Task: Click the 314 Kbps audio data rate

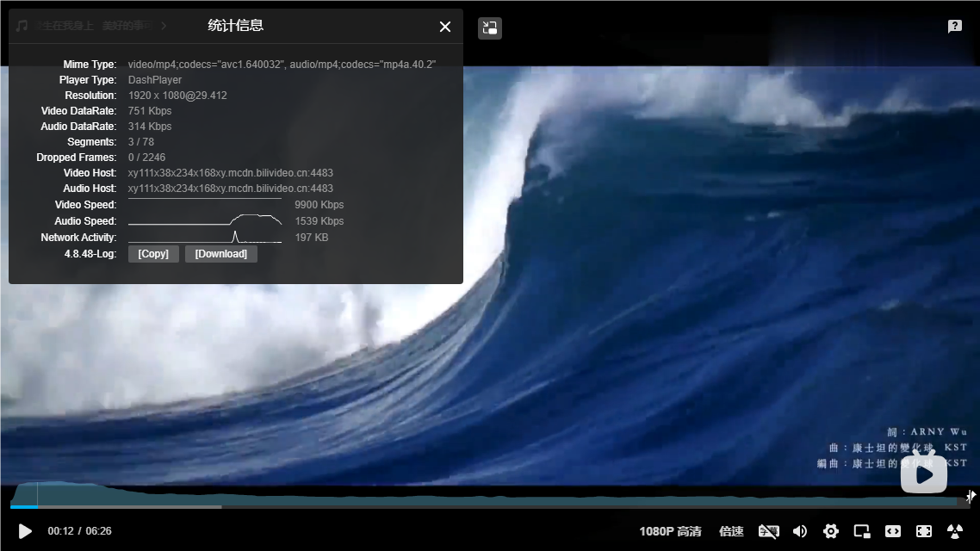Action: (150, 127)
